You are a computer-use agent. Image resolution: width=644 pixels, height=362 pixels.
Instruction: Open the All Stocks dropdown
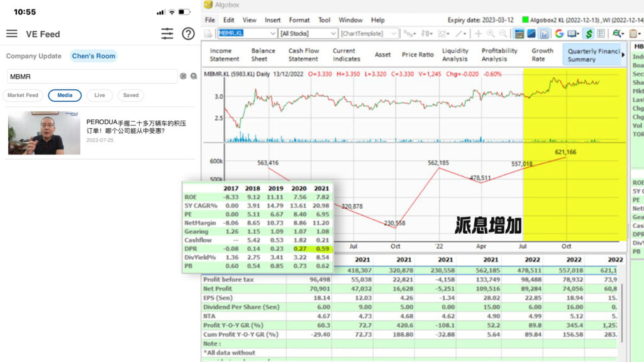[333, 34]
